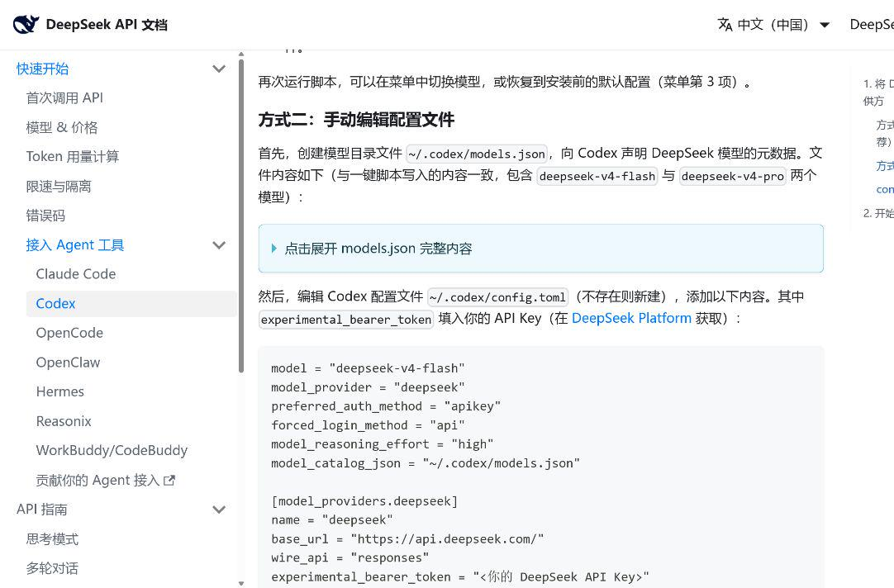This screenshot has width=894, height=588.
Task: Click the triangle beside models.json summary
Action: click(x=274, y=249)
